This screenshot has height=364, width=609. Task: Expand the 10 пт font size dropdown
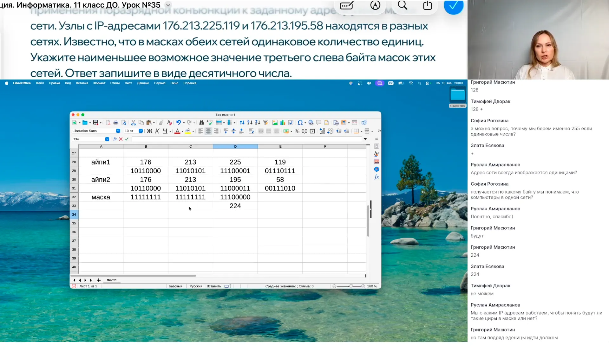141,131
